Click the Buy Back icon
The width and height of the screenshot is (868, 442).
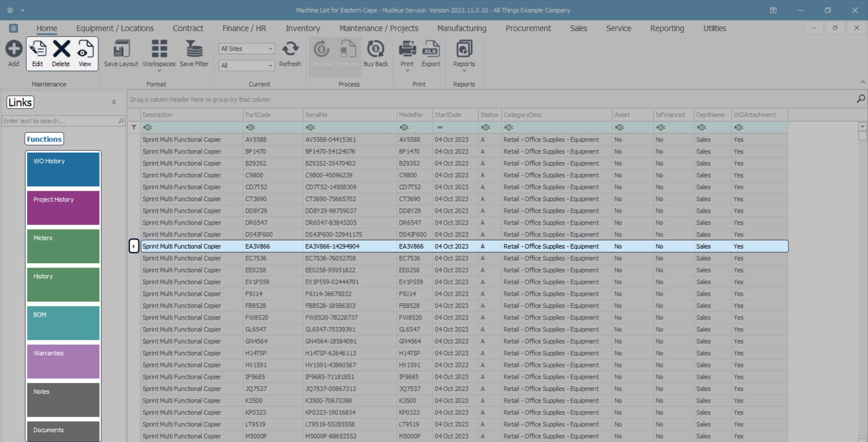(375, 49)
